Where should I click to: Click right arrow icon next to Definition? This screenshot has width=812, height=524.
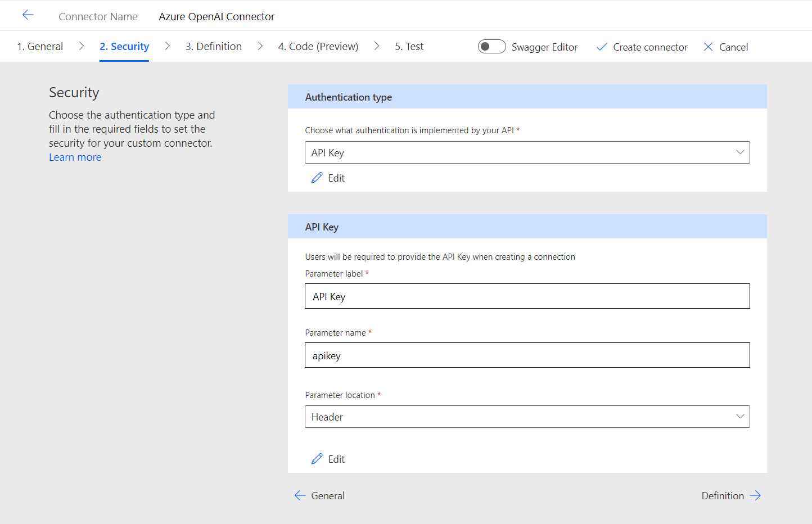pos(755,495)
